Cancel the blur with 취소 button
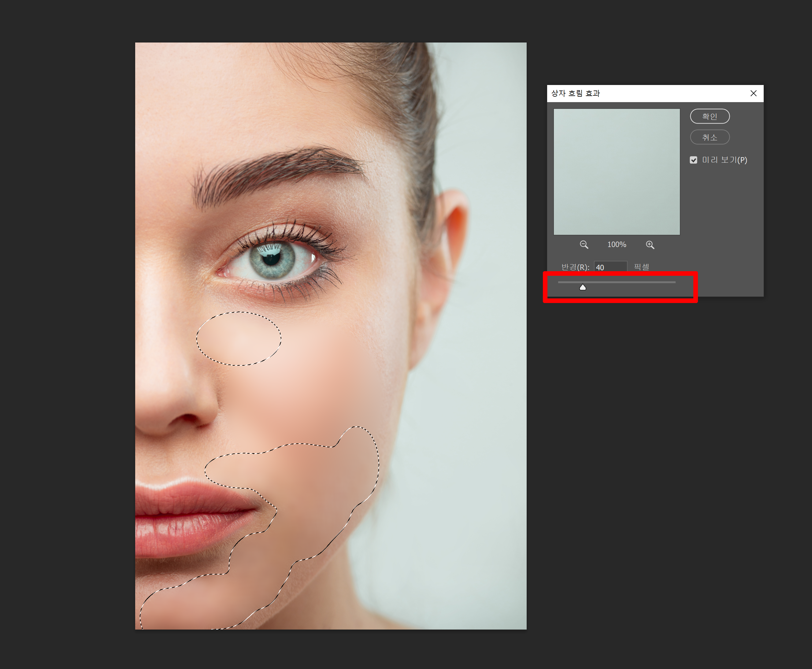Image resolution: width=812 pixels, height=669 pixels. tap(709, 137)
